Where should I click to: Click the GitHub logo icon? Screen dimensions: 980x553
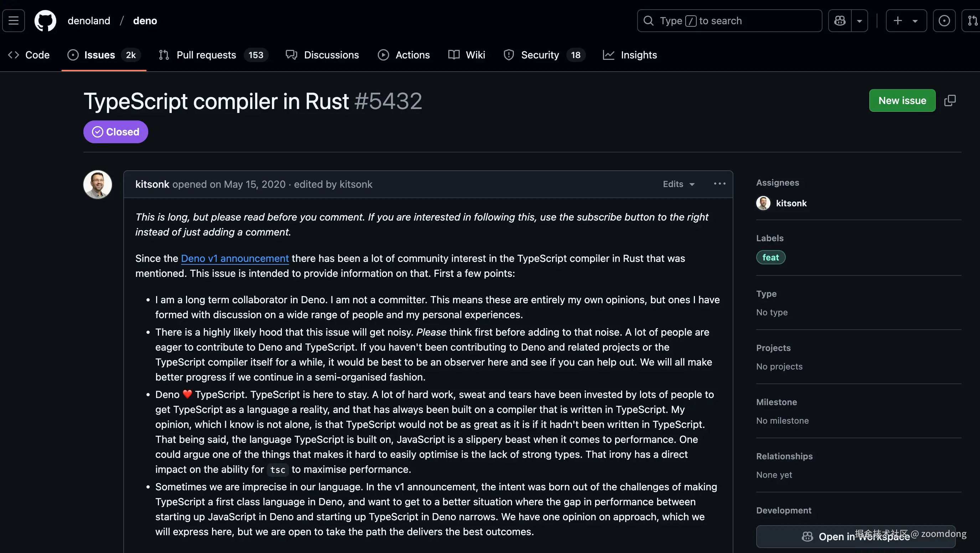point(45,21)
